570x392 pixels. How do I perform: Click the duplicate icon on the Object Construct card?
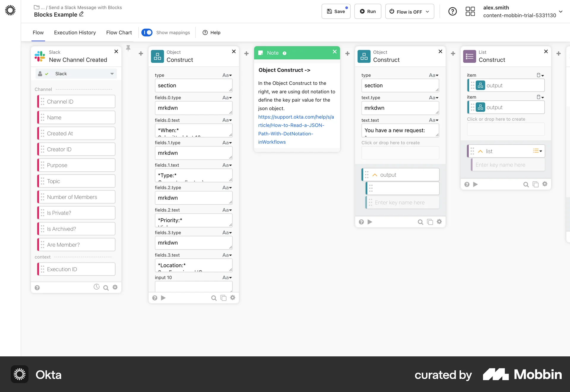[x=223, y=298]
